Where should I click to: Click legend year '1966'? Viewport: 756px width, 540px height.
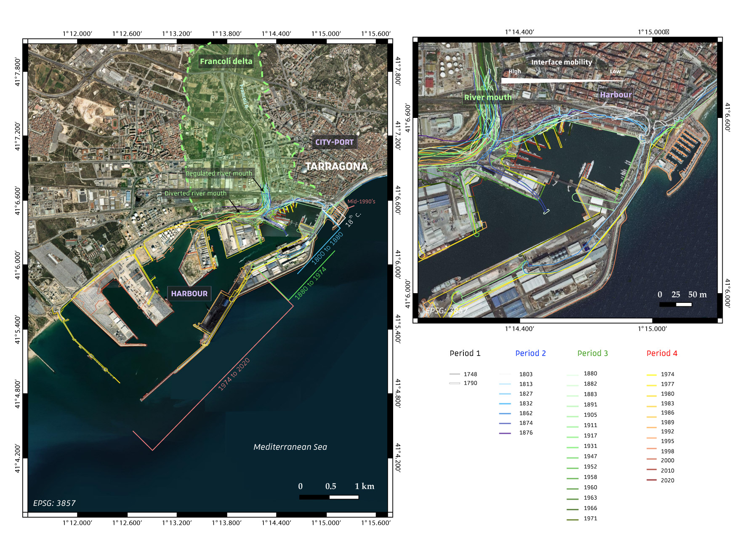tap(591, 508)
